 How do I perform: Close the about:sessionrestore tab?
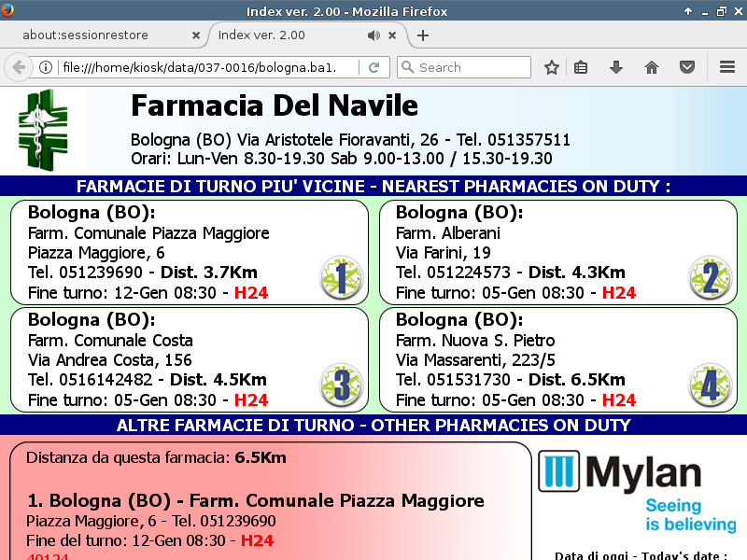196,35
